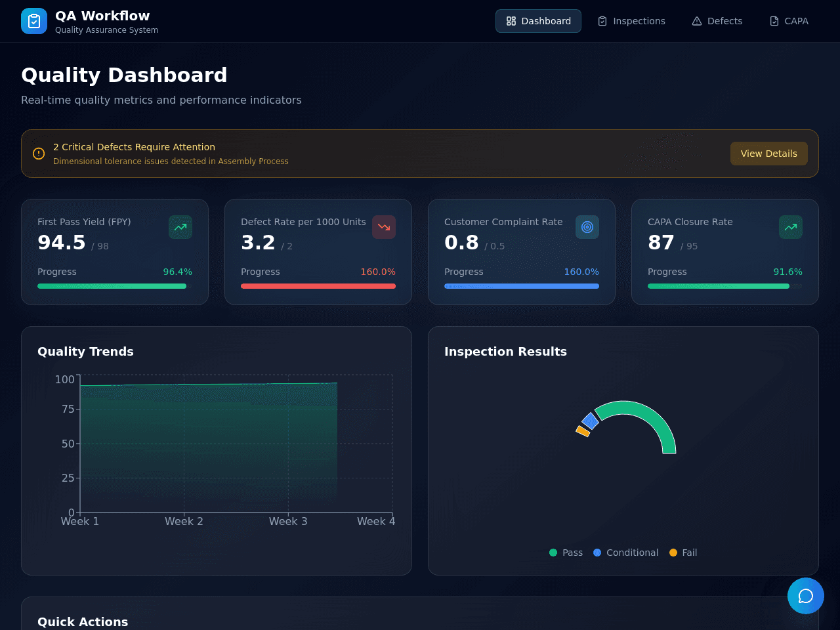Click the Week 1 axis label
The height and width of the screenshot is (630, 840).
coord(80,521)
